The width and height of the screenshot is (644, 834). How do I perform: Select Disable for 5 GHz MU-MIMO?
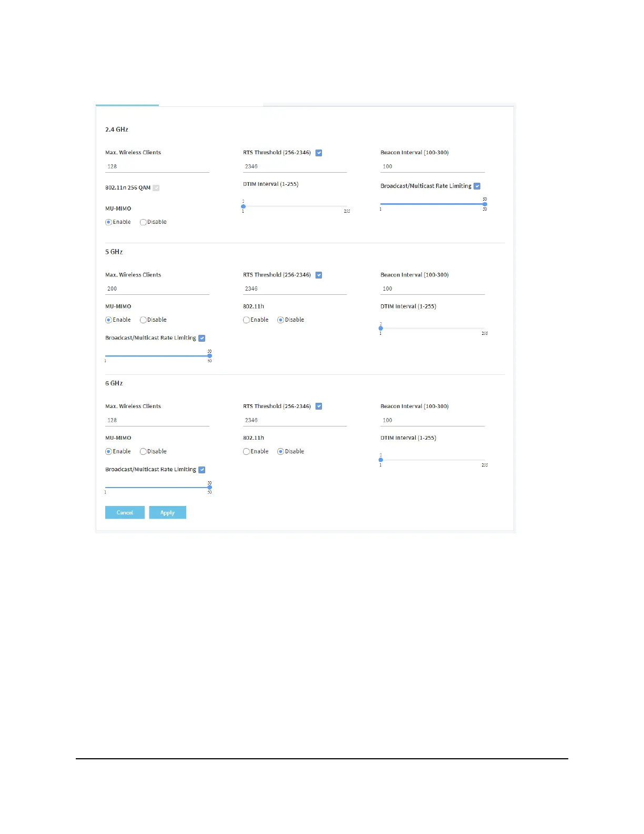coord(143,320)
